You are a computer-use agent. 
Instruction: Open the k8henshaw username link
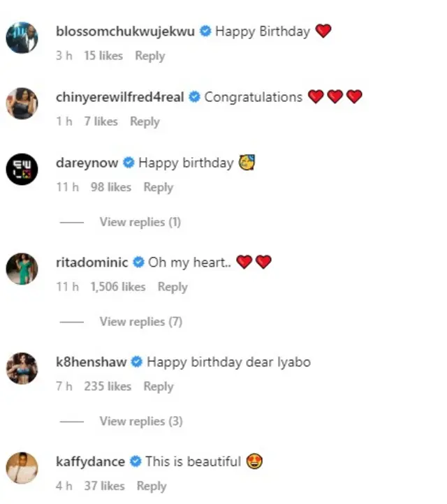point(91,362)
